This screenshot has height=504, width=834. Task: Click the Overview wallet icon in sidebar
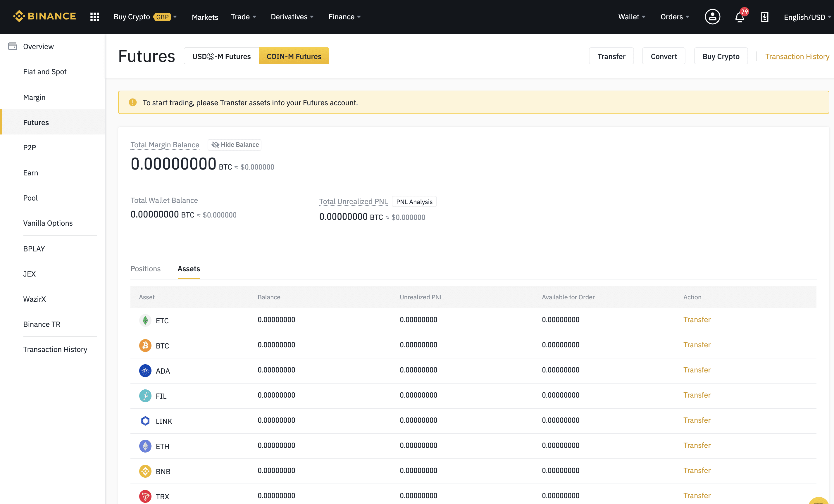coord(13,46)
